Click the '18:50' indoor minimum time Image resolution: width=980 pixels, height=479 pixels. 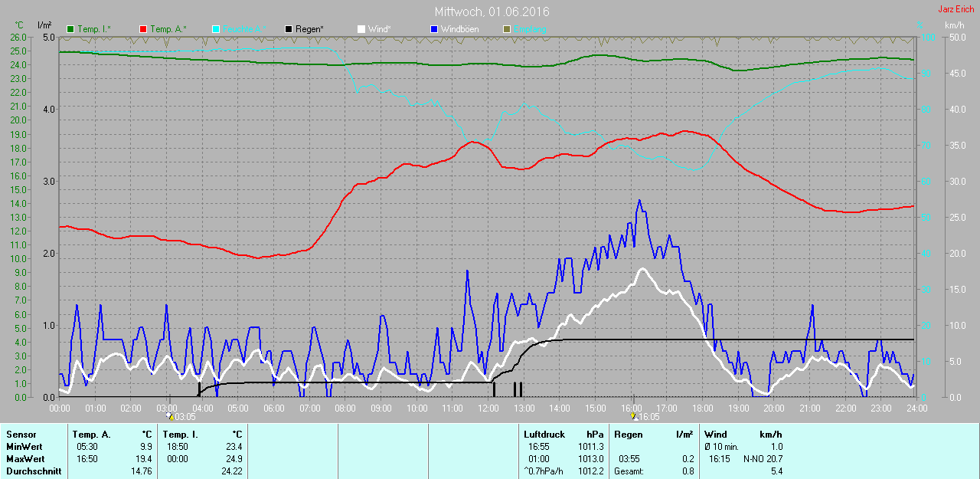[x=178, y=447]
